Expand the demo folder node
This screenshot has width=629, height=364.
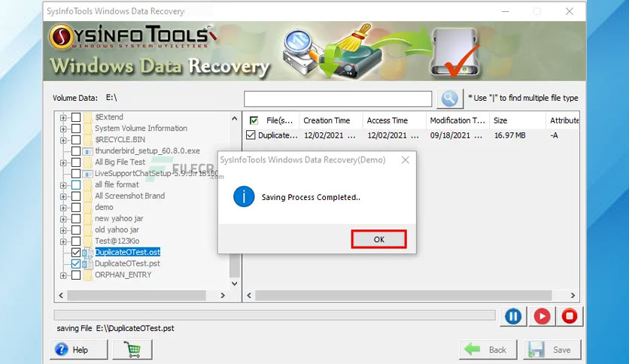[63, 208]
